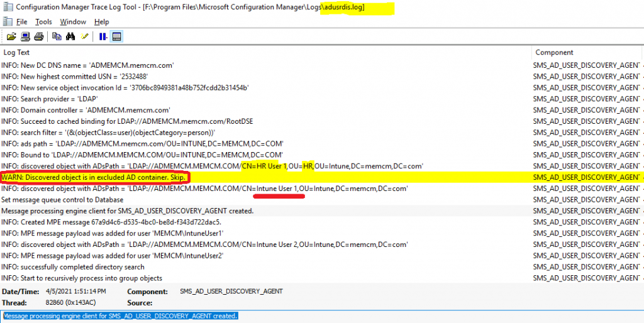Click the Date/Time value 4/5/2021 1:51:14 PM

click(x=76, y=292)
